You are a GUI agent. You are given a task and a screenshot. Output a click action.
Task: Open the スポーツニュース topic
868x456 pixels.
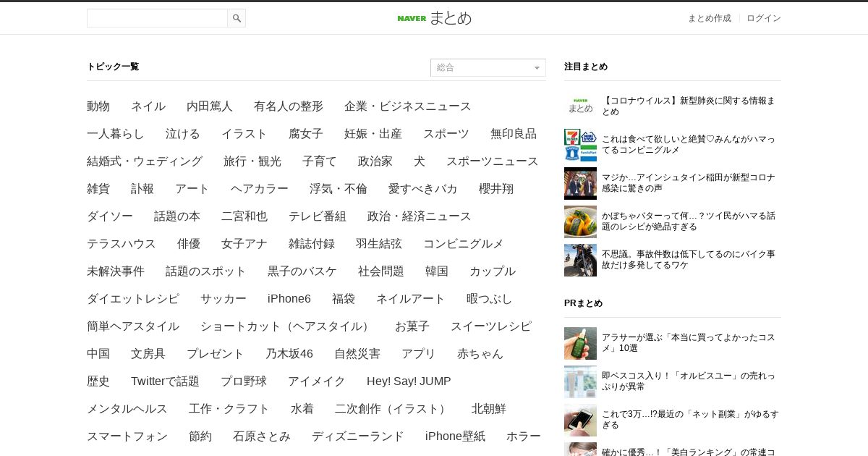(493, 161)
